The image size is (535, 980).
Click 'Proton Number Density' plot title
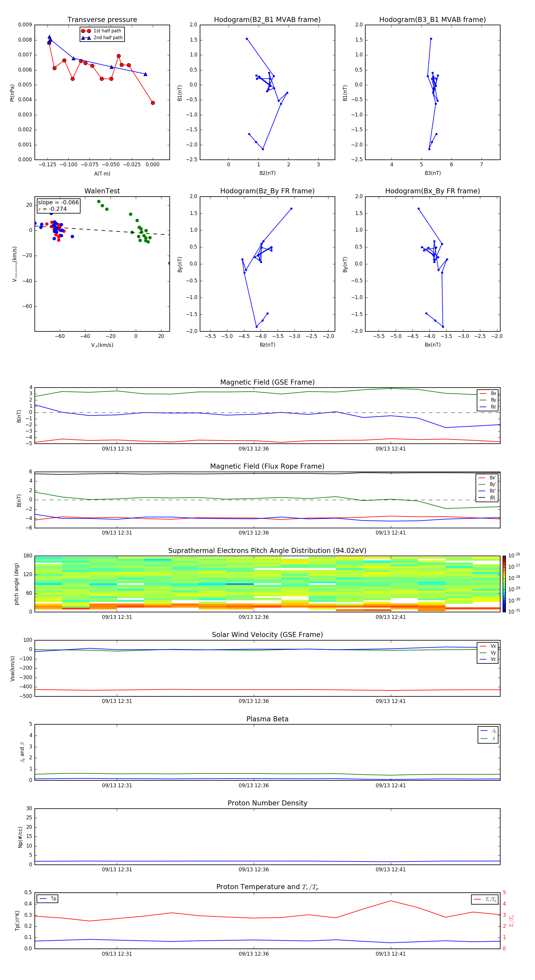point(267,804)
